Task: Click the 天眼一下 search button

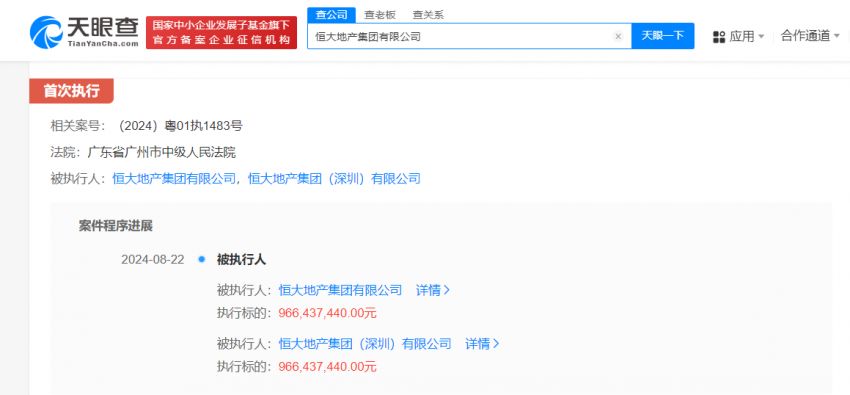Action: [x=663, y=36]
